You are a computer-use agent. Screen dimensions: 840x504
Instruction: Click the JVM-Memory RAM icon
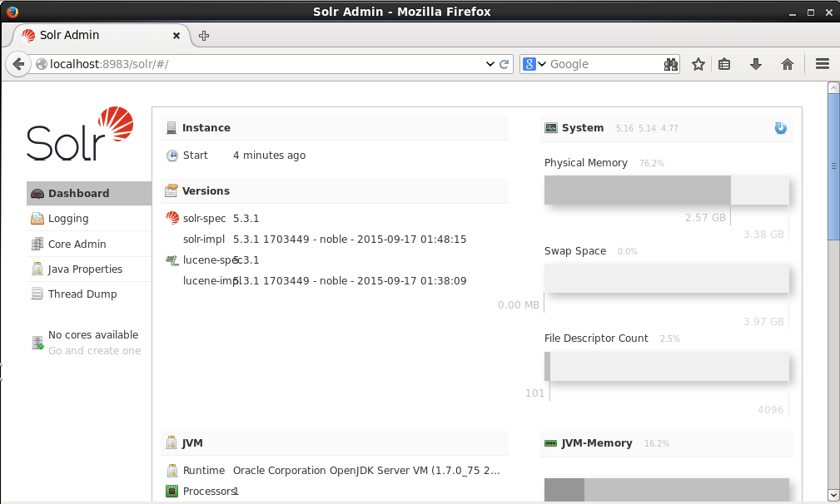(551, 443)
